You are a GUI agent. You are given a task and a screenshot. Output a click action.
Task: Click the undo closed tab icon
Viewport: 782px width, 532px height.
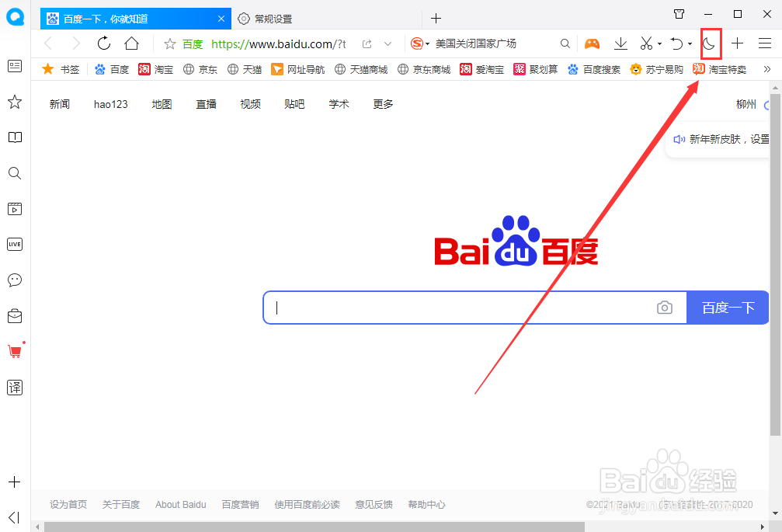tap(676, 43)
